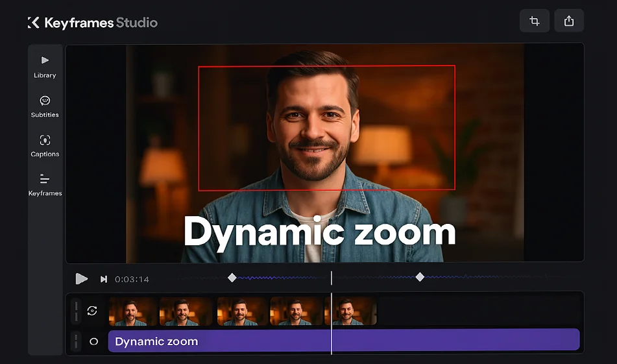The height and width of the screenshot is (364, 617).
Task: Click the video track drag handle
Action: tap(77, 311)
